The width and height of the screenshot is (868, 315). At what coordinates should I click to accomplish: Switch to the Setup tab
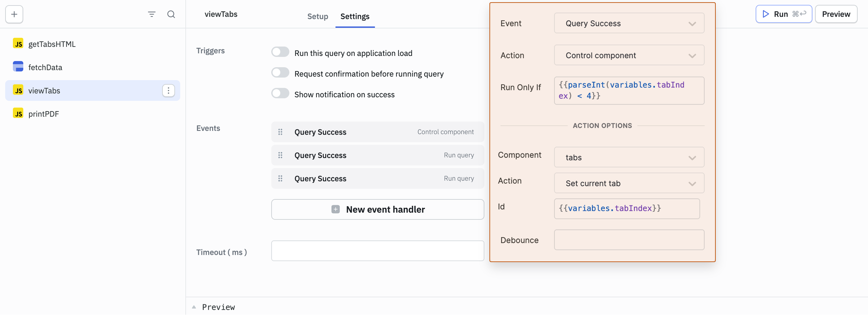(317, 16)
